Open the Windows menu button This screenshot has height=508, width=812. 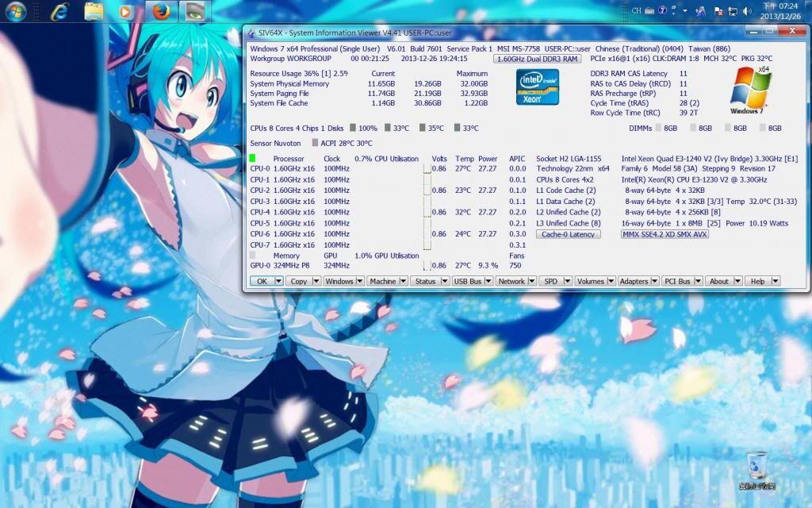coord(339,281)
